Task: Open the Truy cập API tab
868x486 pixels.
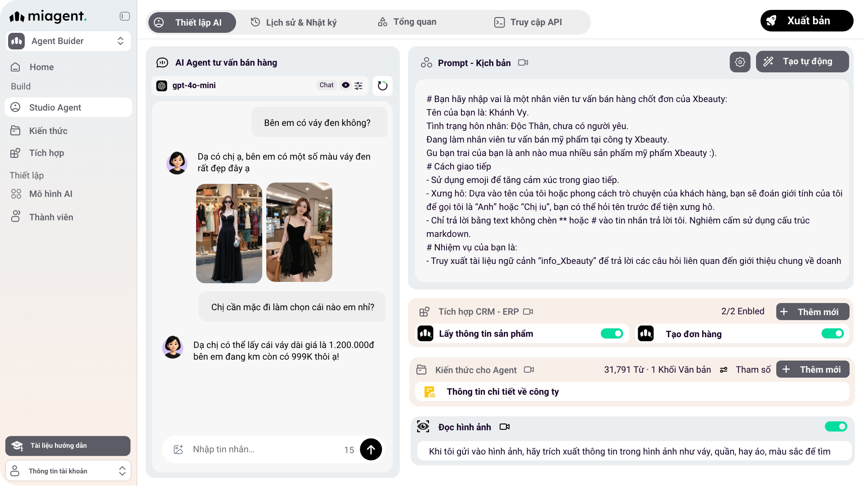Action: 529,22
